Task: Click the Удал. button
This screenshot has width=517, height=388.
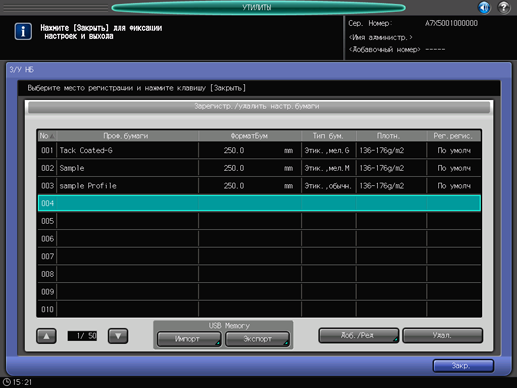Action: pyautogui.click(x=442, y=335)
